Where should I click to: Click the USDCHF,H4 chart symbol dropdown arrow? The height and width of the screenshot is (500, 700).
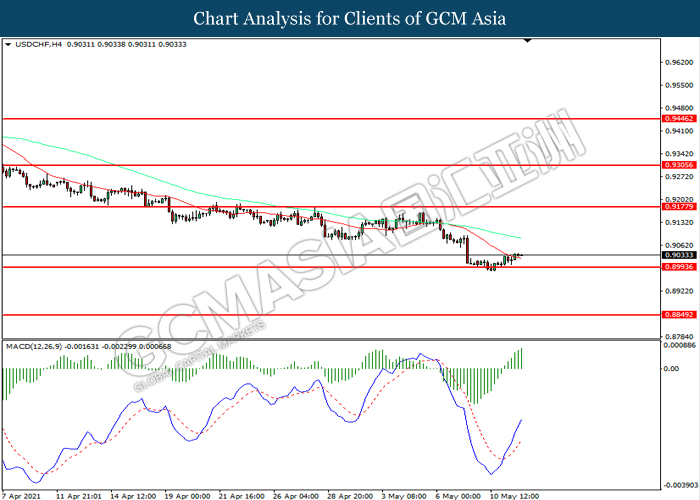coord(8,45)
